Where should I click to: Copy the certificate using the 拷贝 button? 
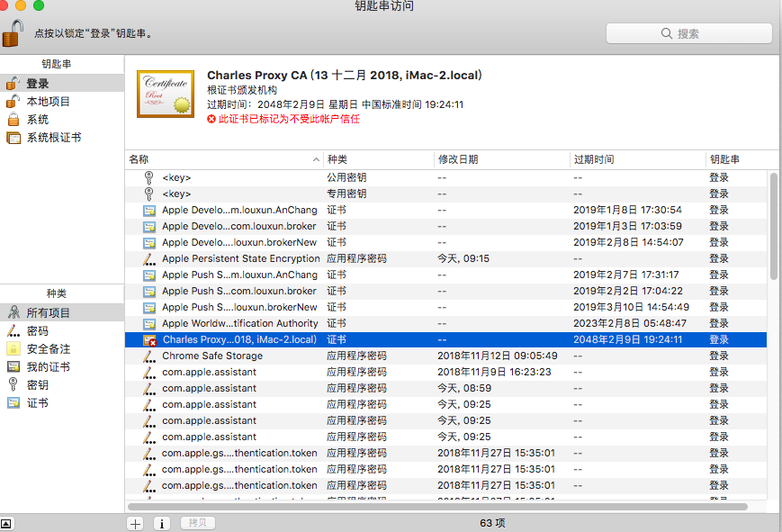click(x=197, y=522)
